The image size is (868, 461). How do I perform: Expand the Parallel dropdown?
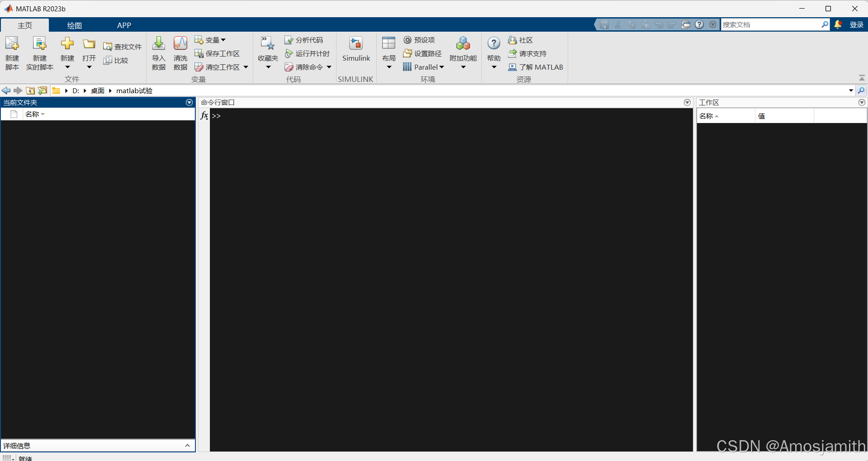442,67
